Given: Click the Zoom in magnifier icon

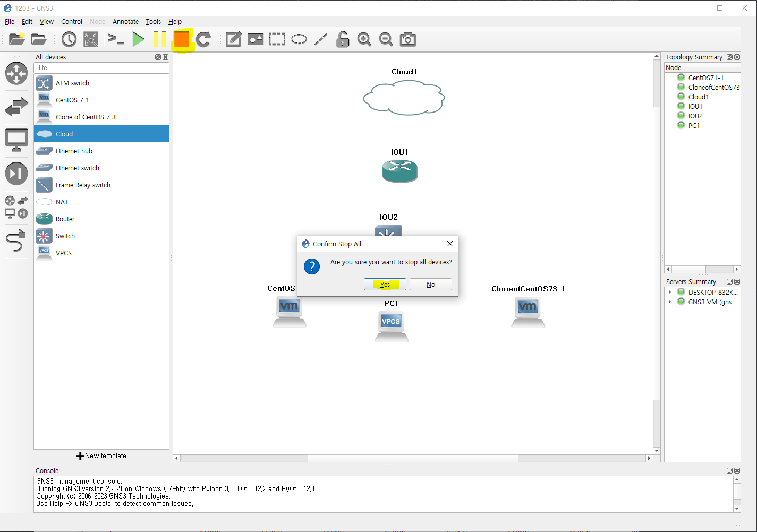Looking at the screenshot, I should click(x=364, y=39).
